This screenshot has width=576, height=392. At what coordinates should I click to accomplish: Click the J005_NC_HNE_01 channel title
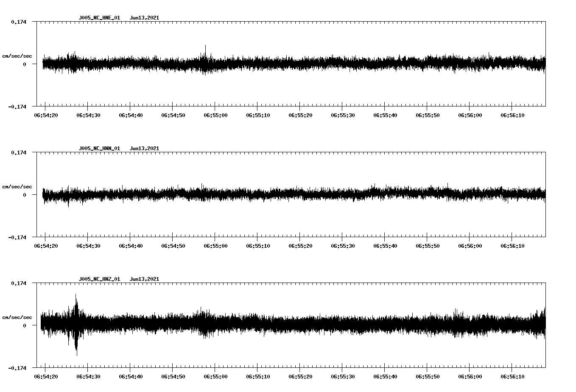pyautogui.click(x=99, y=18)
